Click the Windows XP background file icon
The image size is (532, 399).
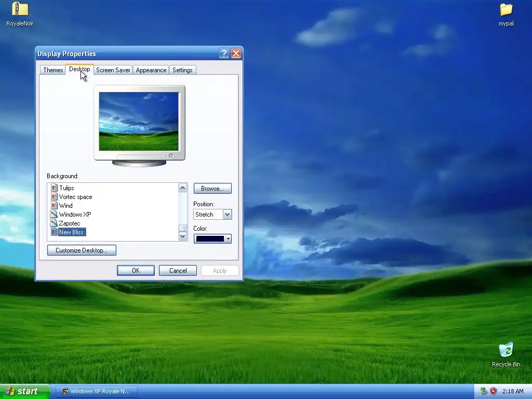pyautogui.click(x=54, y=214)
